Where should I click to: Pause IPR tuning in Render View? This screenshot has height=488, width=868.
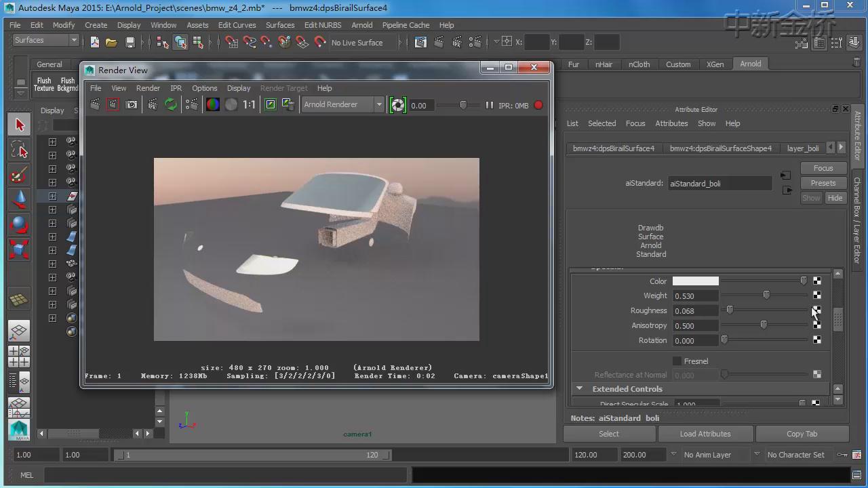pos(489,105)
